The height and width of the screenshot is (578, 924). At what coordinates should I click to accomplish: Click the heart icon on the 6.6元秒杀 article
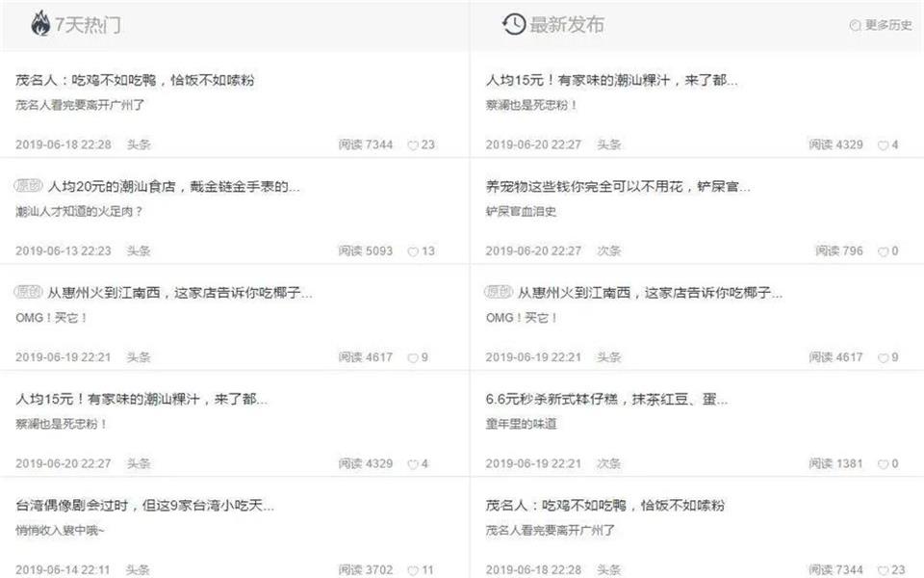[884, 464]
